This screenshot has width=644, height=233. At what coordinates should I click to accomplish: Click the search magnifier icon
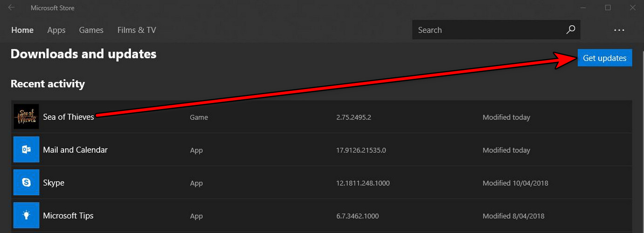[x=570, y=30]
